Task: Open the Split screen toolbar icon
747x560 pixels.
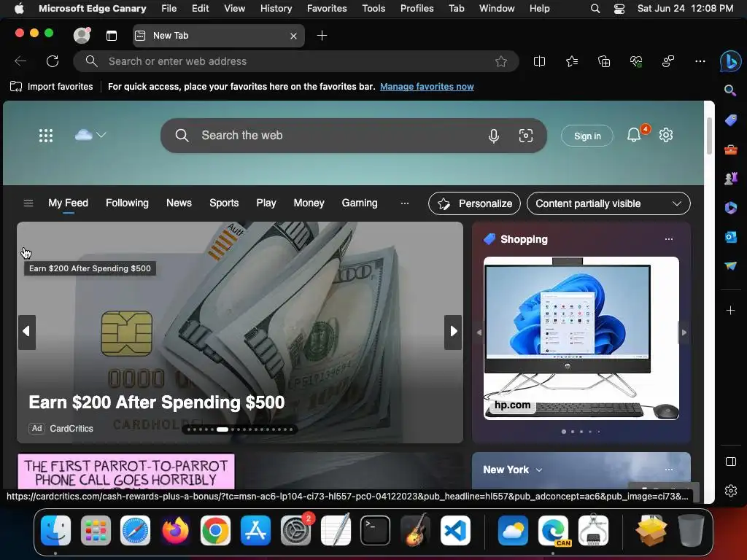Action: pos(539,61)
